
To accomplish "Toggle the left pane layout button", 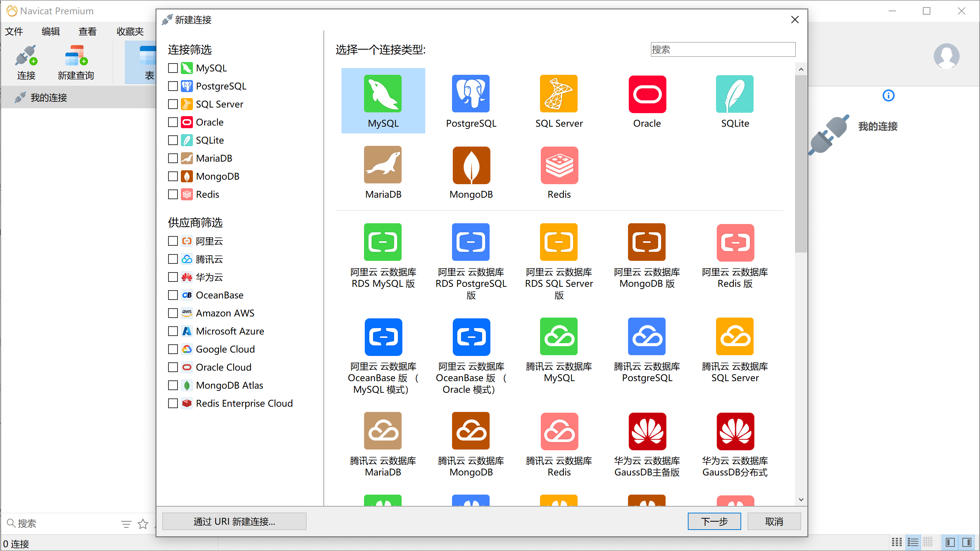I will coord(950,542).
